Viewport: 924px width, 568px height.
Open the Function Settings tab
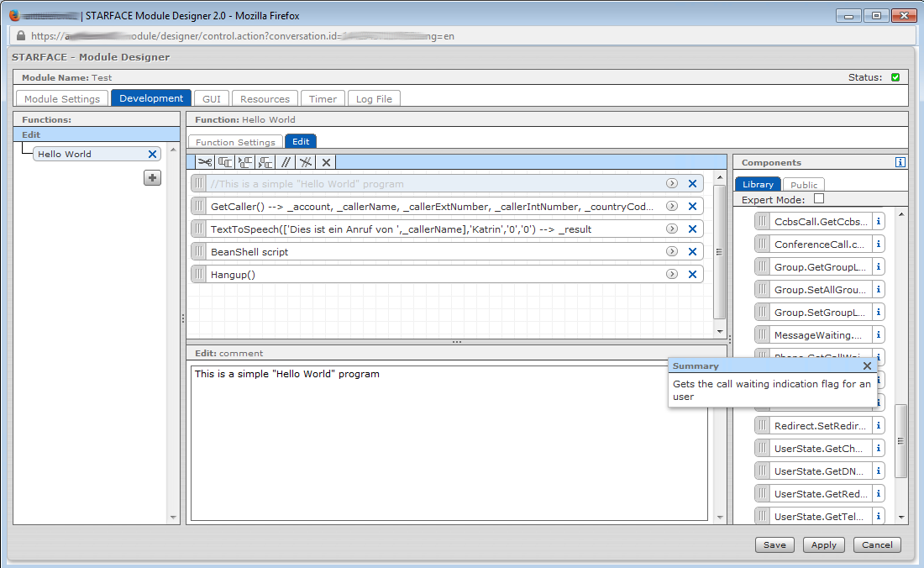[235, 142]
